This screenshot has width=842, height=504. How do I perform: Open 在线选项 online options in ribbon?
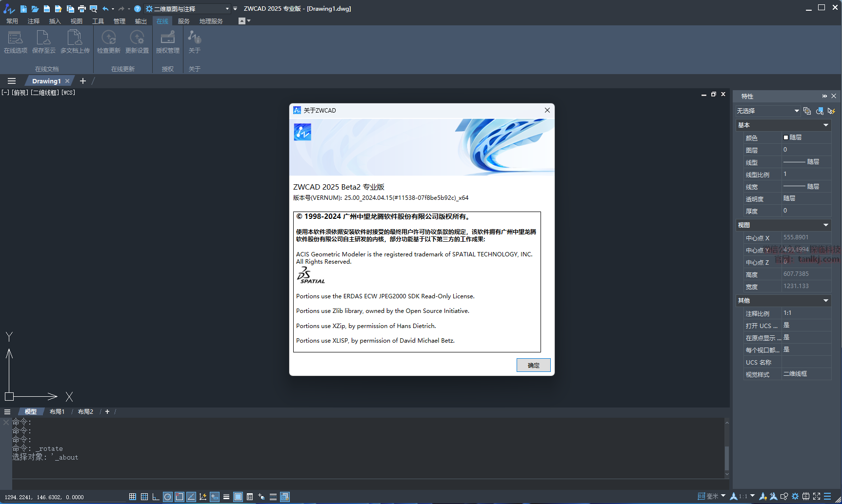(16, 42)
